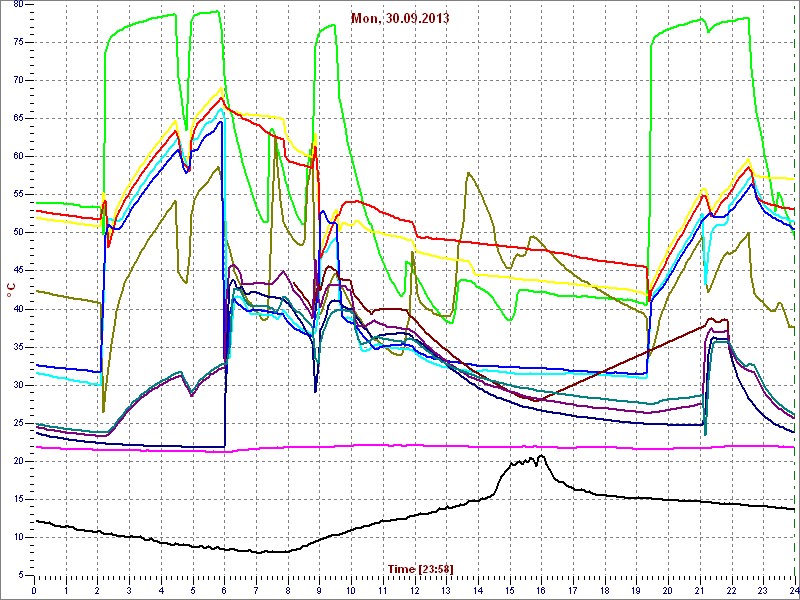This screenshot has height=600, width=800.
Task: Click the °C unit label on vertical axis
Action: (11, 291)
